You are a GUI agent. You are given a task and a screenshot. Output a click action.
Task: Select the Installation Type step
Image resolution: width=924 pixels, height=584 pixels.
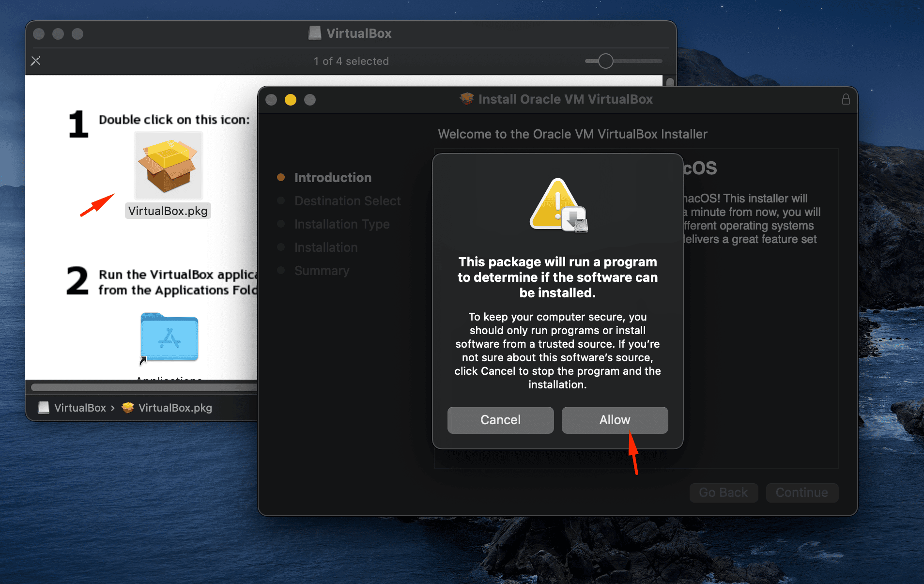click(x=341, y=224)
